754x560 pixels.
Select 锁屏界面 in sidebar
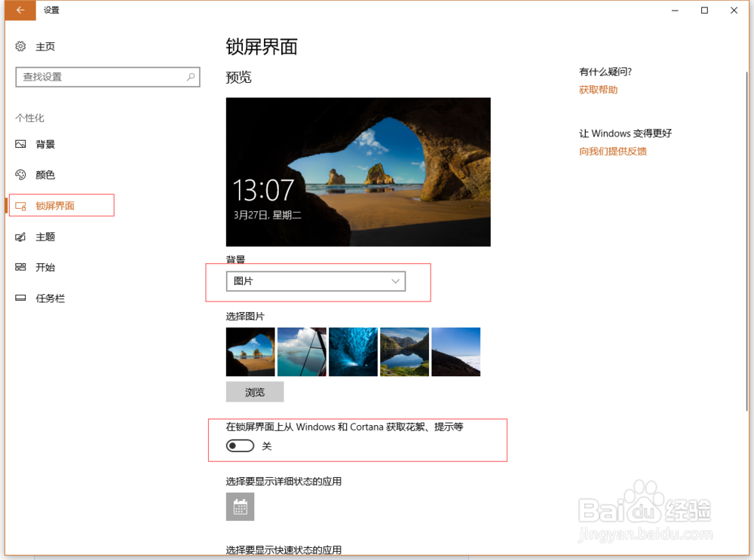click(55, 207)
